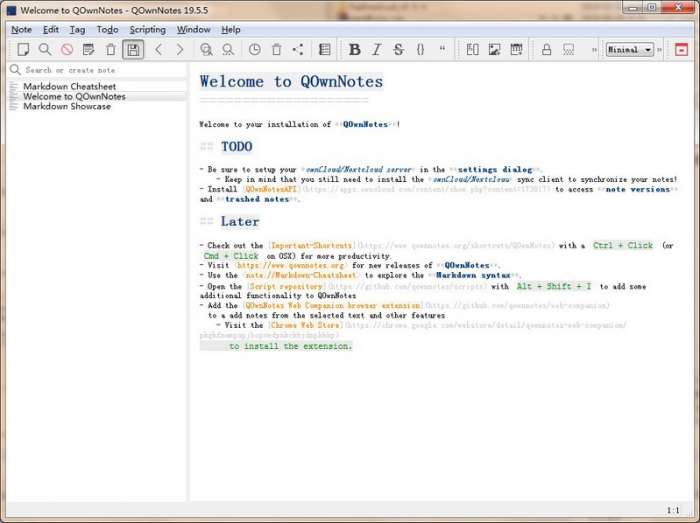Apply italic formatting from toolbar
This screenshot has height=523, width=700.
[376, 49]
